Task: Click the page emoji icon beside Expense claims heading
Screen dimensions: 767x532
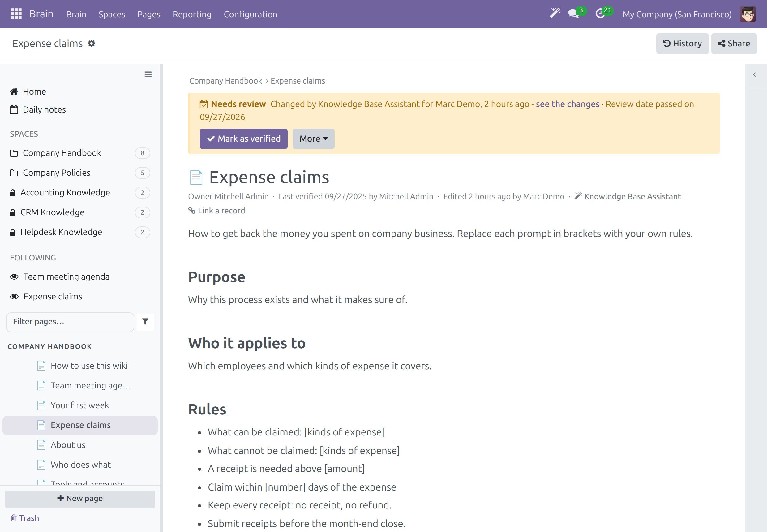Action: [196, 177]
